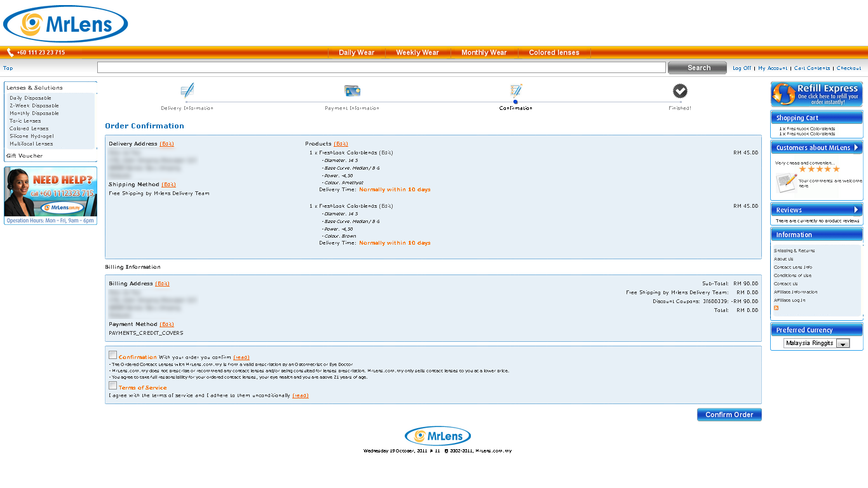The height and width of the screenshot is (488, 868).
Task: Open the Refill Express banner
Action: click(817, 94)
